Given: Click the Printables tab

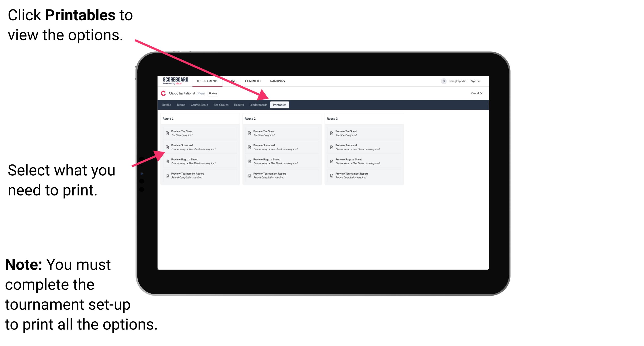Looking at the screenshot, I should coord(279,105).
